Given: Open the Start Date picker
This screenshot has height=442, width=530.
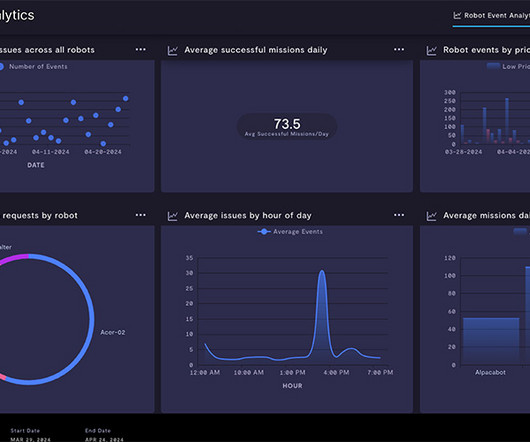Looking at the screenshot, I should [x=30, y=435].
